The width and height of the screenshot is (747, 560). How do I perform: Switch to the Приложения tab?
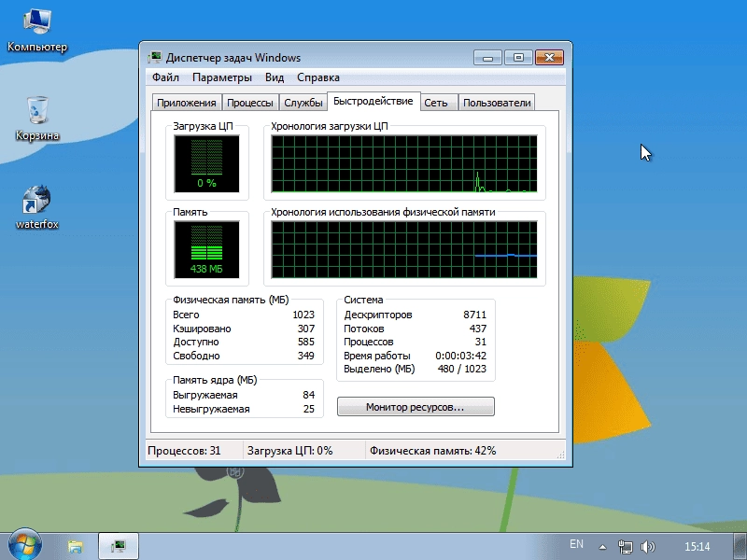(186, 103)
